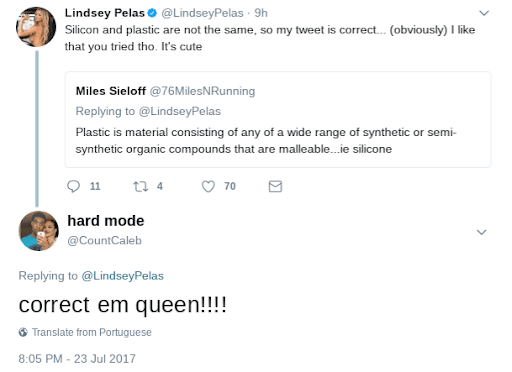This screenshot has height=372, width=512.
Task: Open hard mode's profile avatar
Action: [39, 231]
